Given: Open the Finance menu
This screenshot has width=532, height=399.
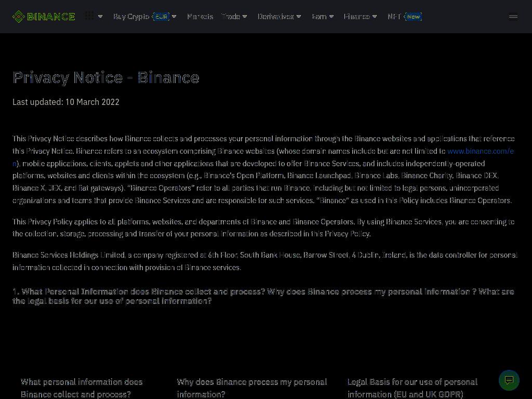Looking at the screenshot, I should (356, 17).
